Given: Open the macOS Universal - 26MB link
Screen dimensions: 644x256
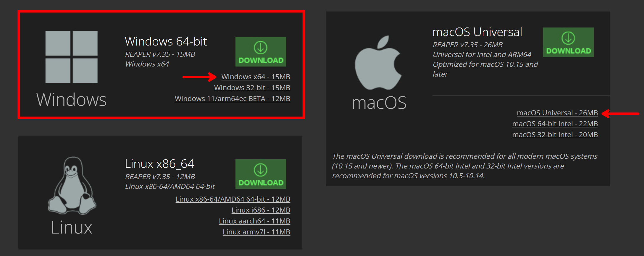Looking at the screenshot, I should (x=557, y=113).
